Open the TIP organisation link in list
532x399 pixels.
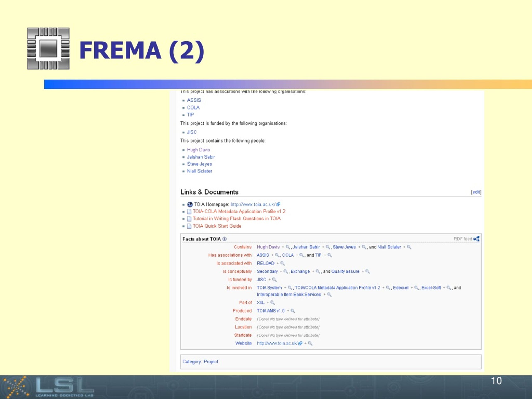coord(191,115)
